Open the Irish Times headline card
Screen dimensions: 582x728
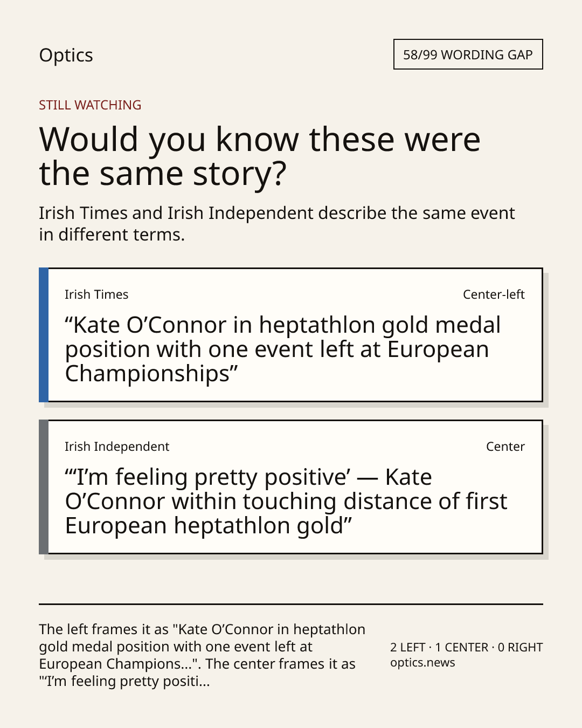[291, 335]
